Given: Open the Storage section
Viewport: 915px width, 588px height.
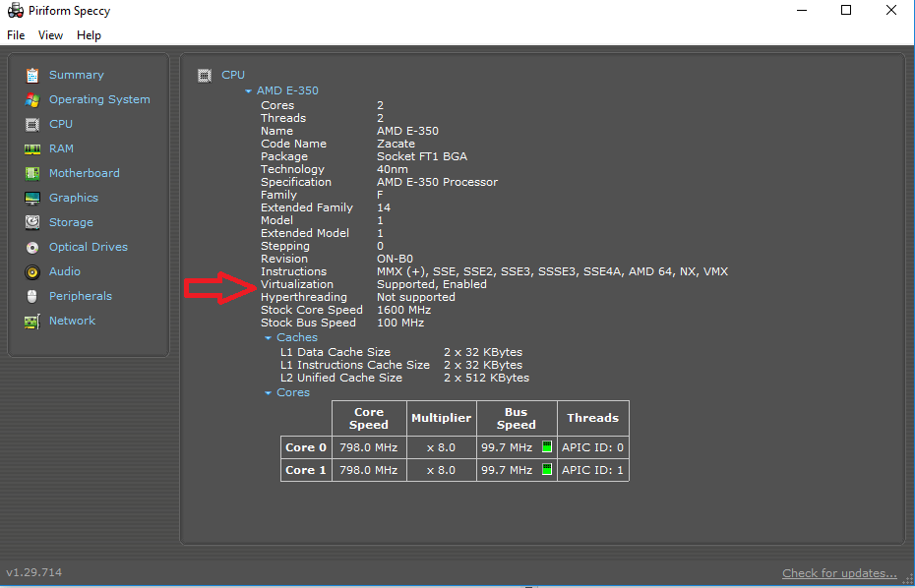Looking at the screenshot, I should (71, 222).
